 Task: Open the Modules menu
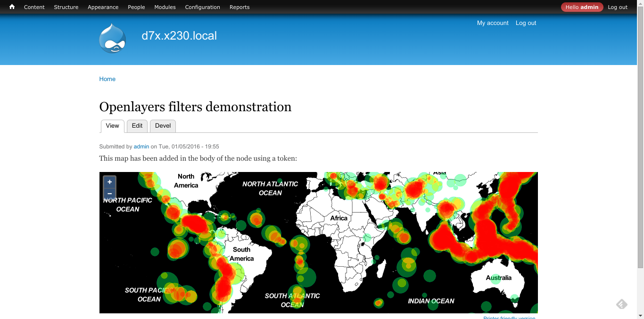[165, 7]
